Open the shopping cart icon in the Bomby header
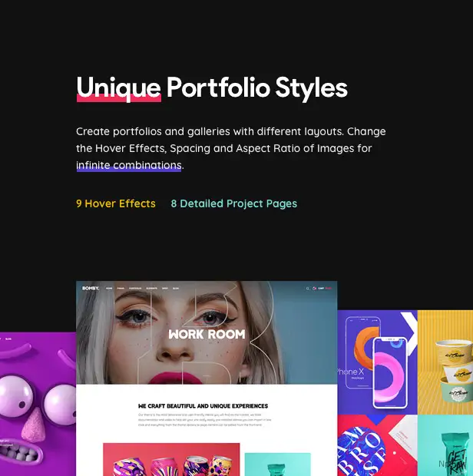The image size is (473, 476). pos(314,289)
